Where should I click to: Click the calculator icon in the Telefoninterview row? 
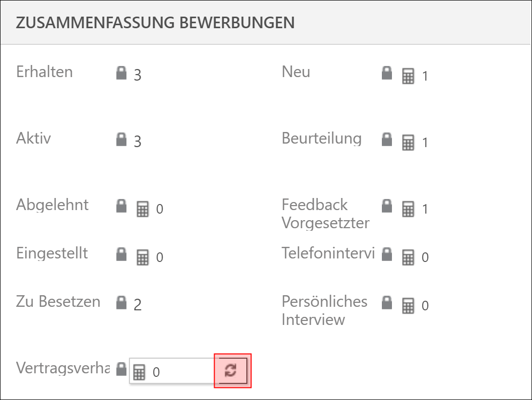coord(408,257)
